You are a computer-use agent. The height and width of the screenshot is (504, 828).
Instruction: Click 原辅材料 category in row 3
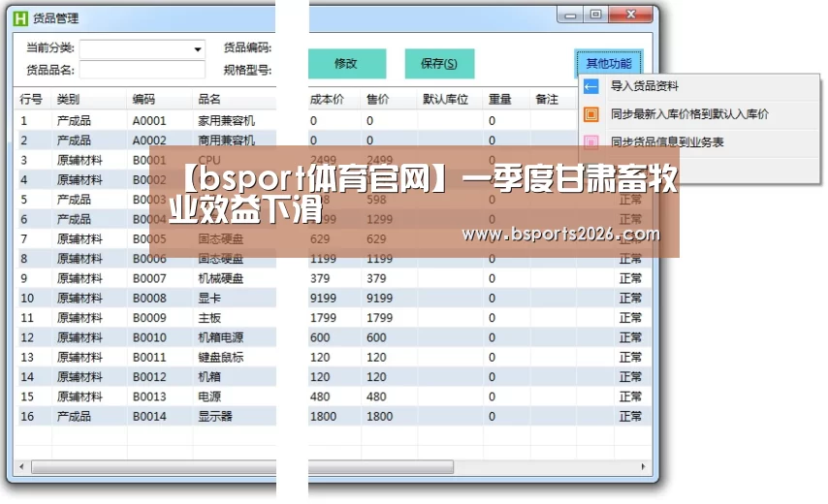80,160
